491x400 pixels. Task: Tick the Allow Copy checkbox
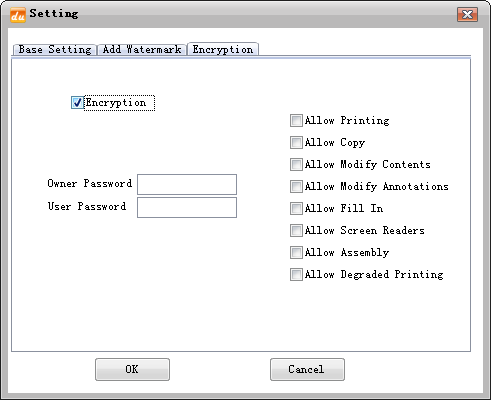(296, 142)
